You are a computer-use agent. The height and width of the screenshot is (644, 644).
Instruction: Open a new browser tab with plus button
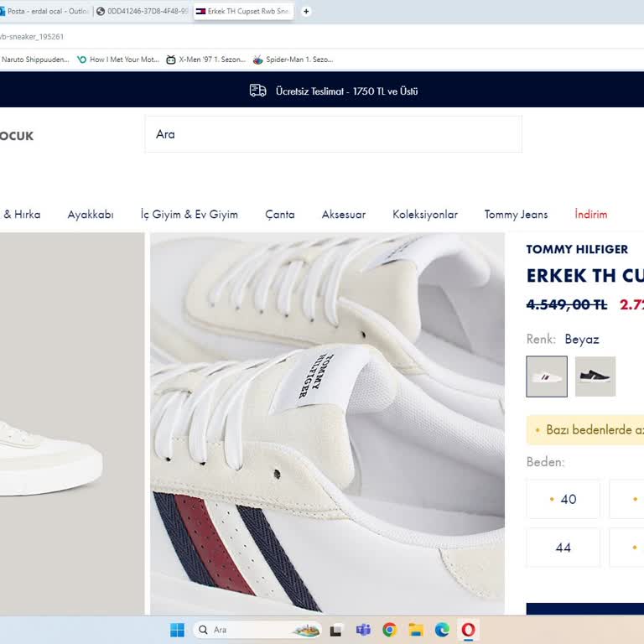click(x=306, y=12)
